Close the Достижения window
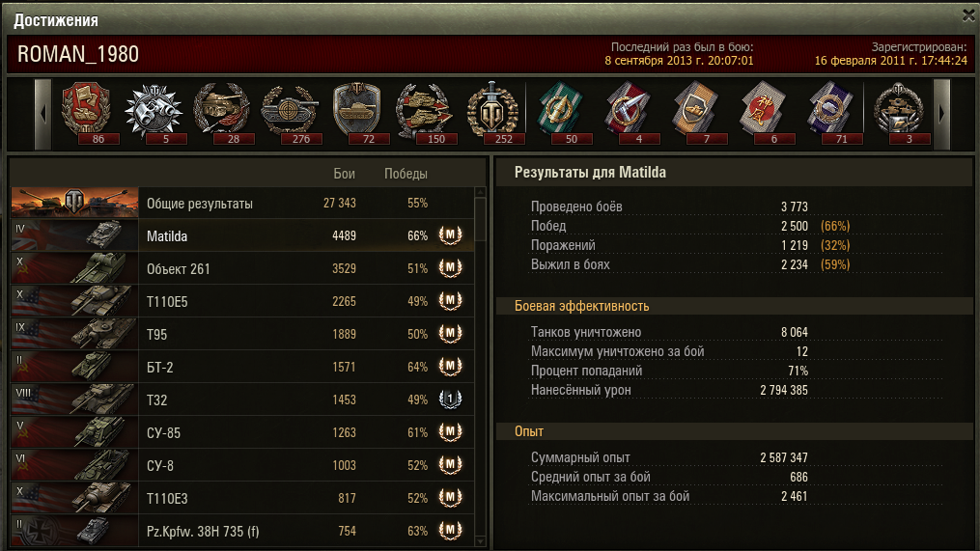Image resolution: width=980 pixels, height=551 pixels. (x=968, y=15)
